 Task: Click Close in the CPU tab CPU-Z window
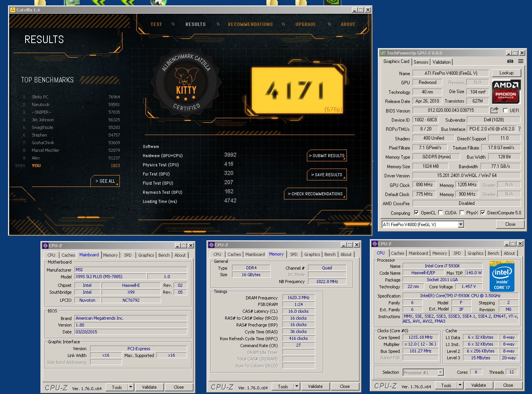click(508, 385)
